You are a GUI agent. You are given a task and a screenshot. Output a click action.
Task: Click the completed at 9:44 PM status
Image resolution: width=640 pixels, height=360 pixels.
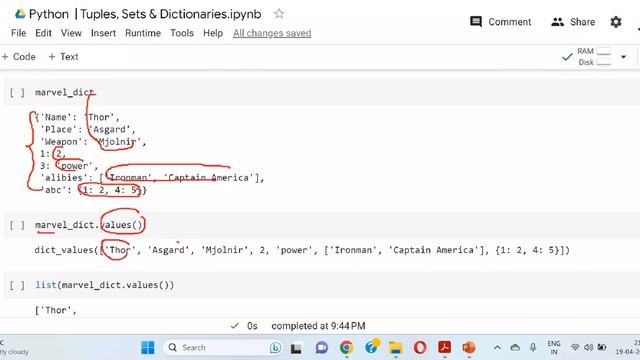point(318,326)
